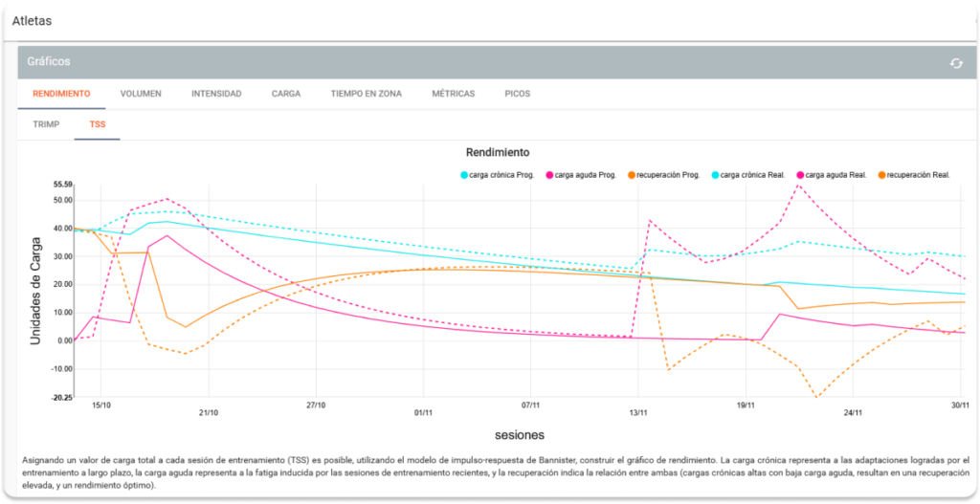The image size is (980, 504).
Task: Open the INTENSIDAD tab
Action: (216, 94)
